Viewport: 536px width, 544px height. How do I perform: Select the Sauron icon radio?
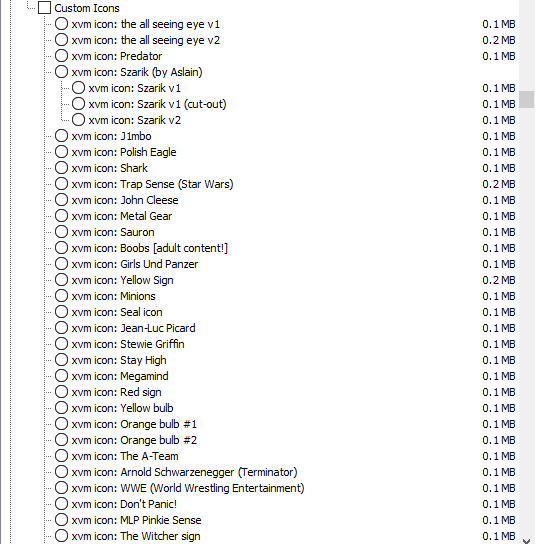point(61,232)
